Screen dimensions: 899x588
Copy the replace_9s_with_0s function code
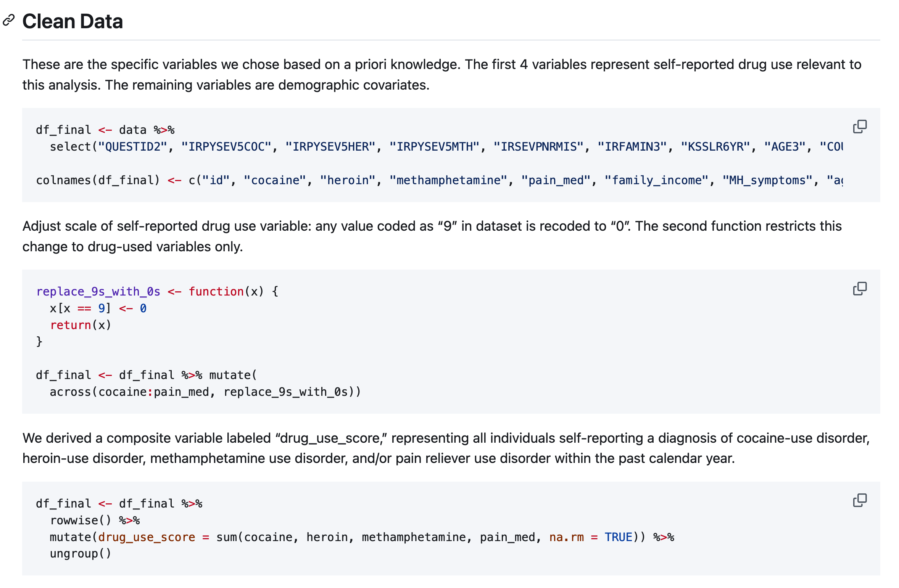(x=859, y=289)
